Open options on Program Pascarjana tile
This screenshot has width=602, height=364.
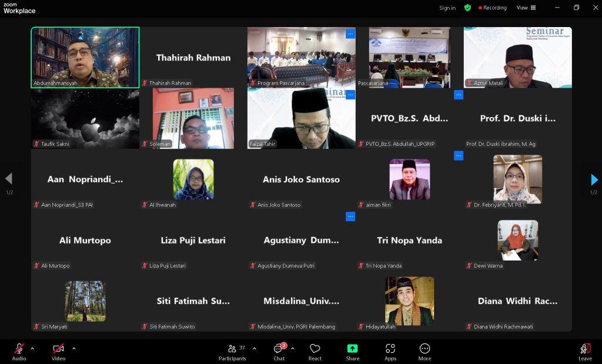coord(350,34)
